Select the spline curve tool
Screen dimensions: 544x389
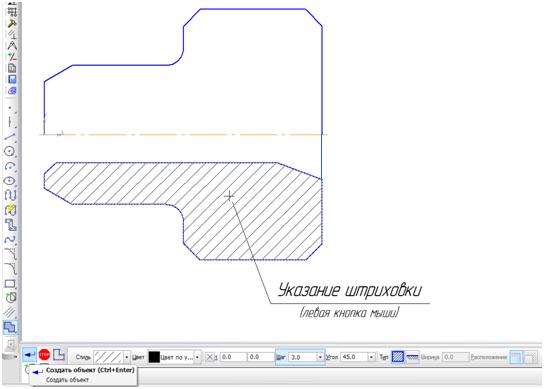pyautogui.click(x=10, y=239)
